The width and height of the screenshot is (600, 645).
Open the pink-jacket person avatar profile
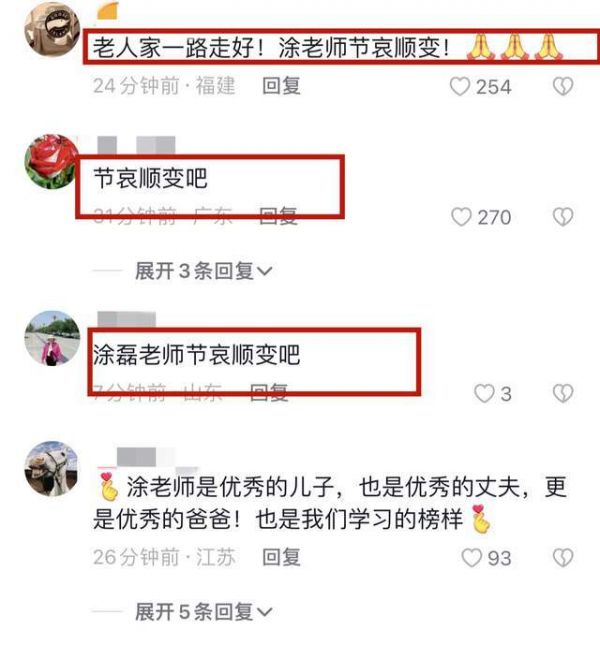tap(52, 338)
